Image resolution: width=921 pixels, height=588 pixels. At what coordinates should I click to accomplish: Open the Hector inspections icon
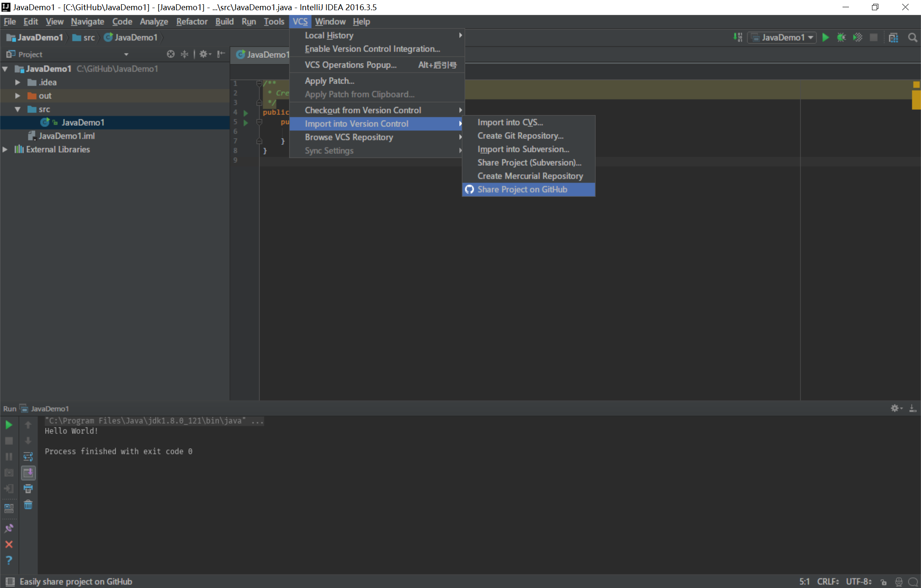click(x=898, y=582)
